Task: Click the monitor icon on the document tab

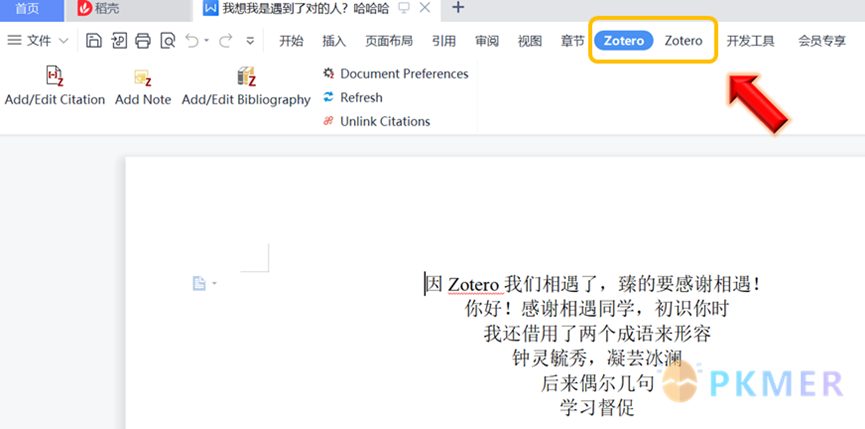Action: (x=404, y=8)
